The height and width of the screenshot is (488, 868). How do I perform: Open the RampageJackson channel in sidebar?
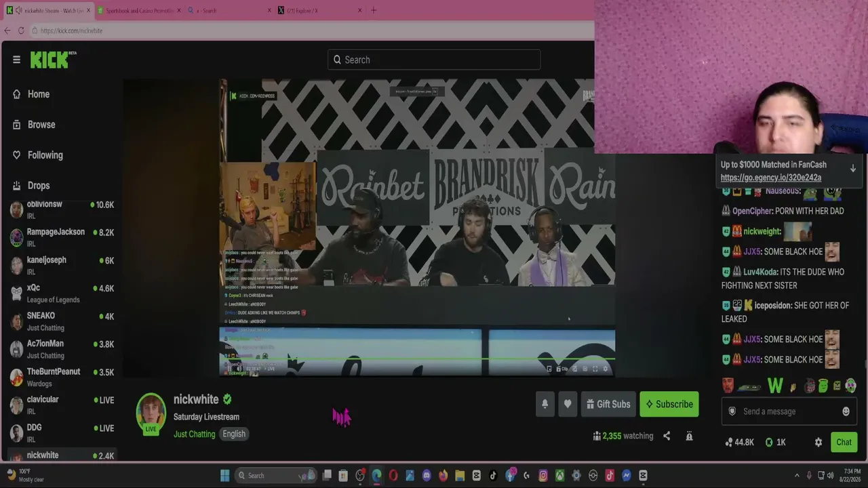(62, 237)
